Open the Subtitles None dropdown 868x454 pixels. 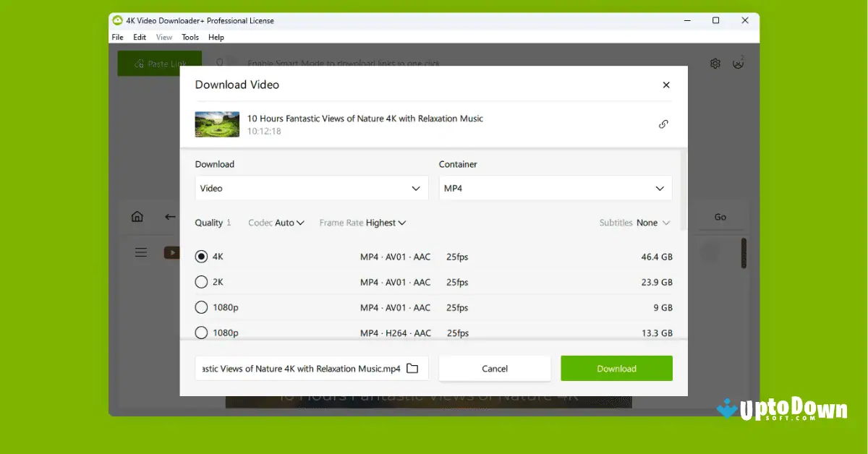pyautogui.click(x=635, y=223)
